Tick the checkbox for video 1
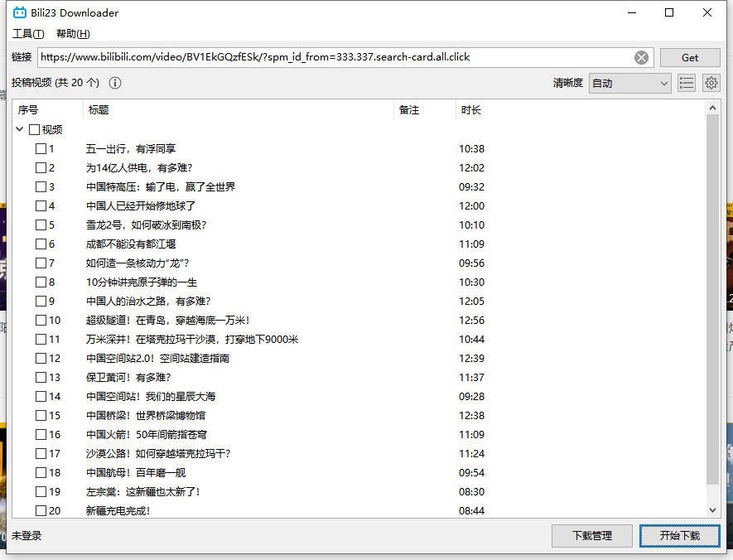Viewport: 733px width, 560px height. (x=41, y=149)
